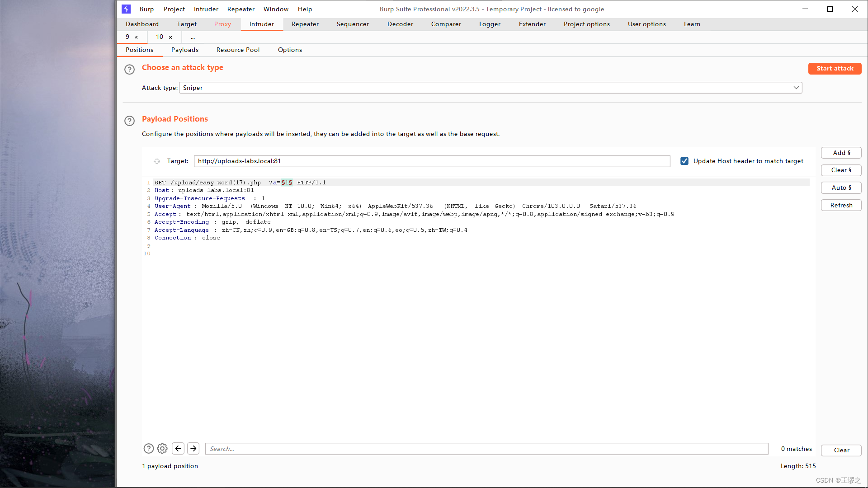This screenshot has width=868, height=488.
Task: Click the Length: 515 label
Action: coord(798,466)
